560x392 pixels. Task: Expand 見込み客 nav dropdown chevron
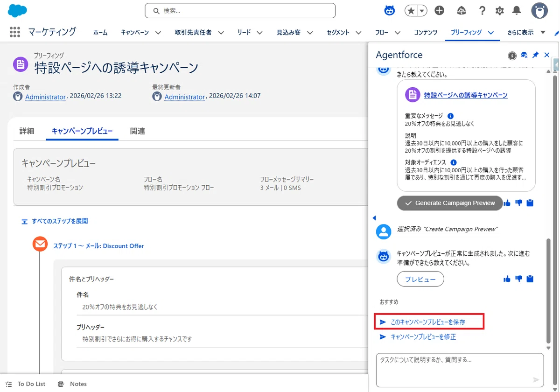(x=310, y=33)
